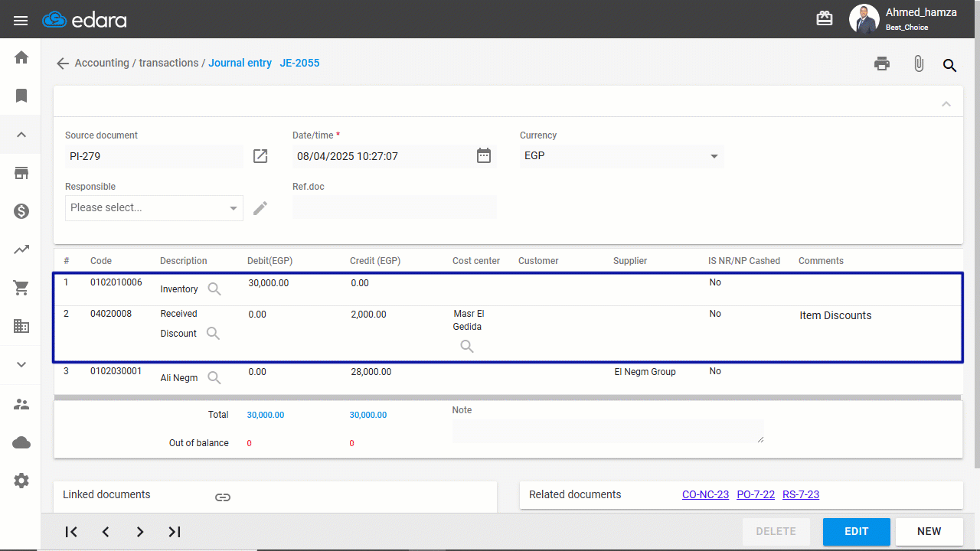Search account for Inventory row
Image resolution: width=980 pixels, height=551 pixels.
[x=214, y=289]
